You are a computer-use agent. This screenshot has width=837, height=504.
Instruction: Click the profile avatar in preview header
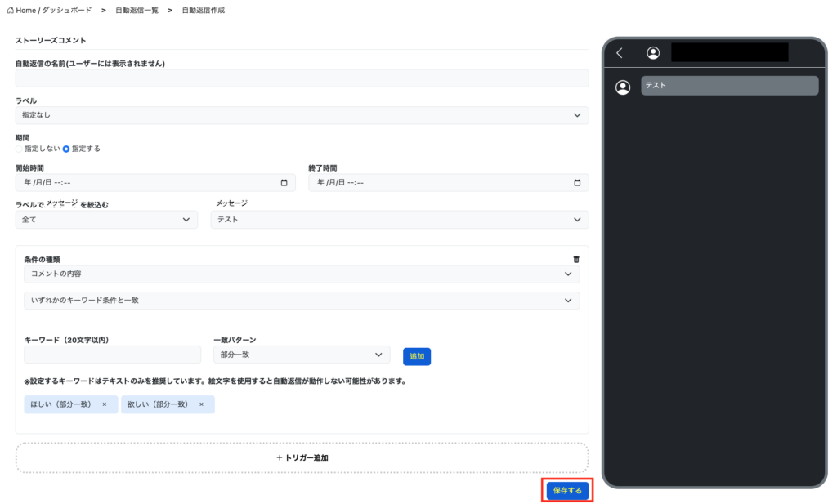[653, 53]
